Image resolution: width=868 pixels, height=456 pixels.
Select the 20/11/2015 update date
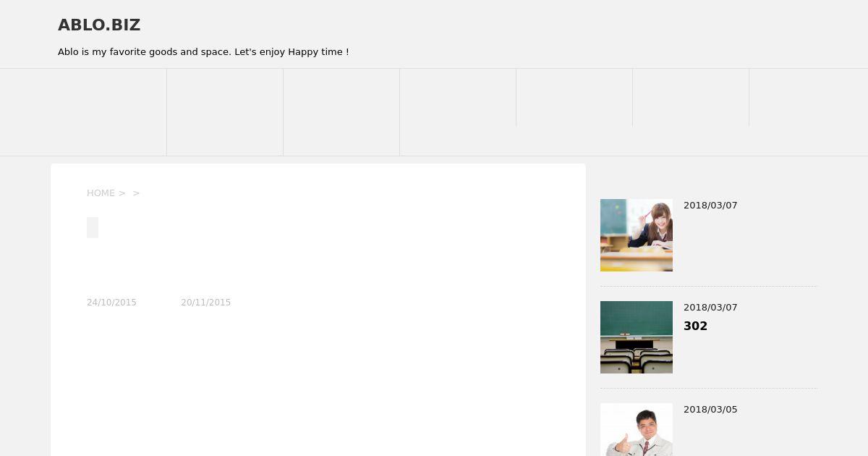click(x=205, y=303)
